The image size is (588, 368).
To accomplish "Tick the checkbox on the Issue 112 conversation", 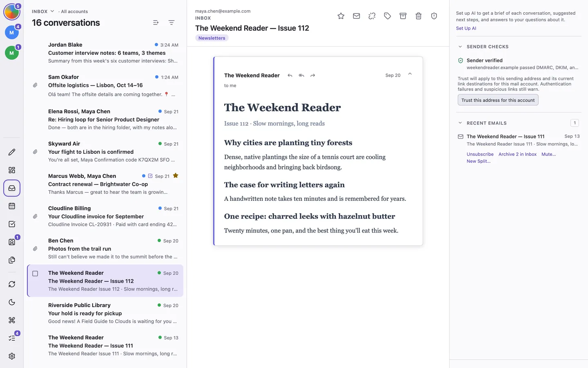I will (x=35, y=274).
